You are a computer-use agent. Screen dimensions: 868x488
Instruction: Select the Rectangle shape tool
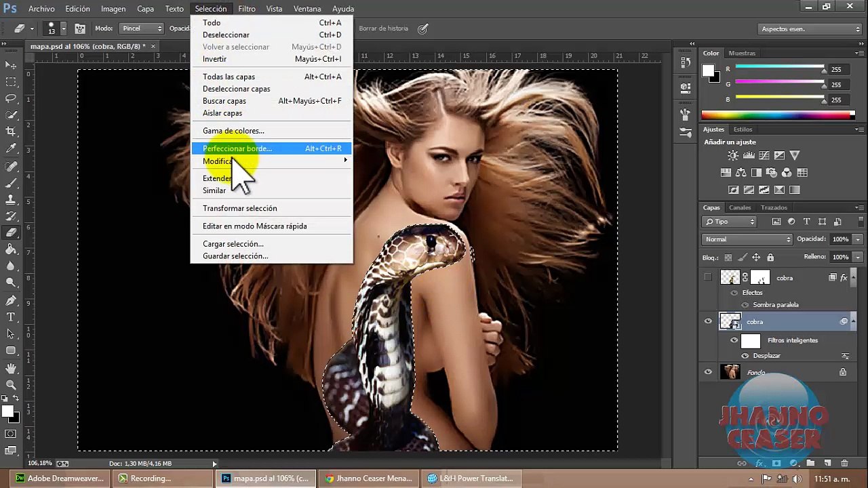(x=11, y=351)
